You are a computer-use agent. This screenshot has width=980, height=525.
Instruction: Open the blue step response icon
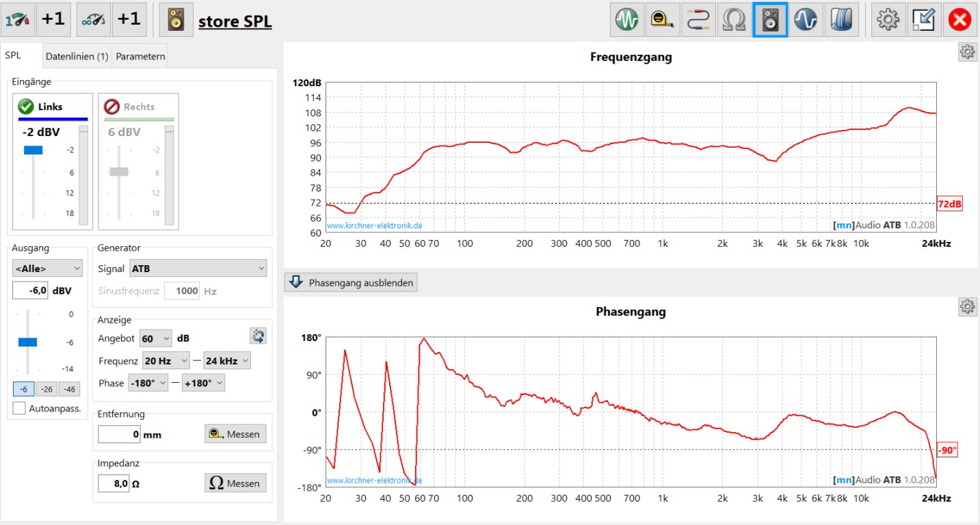coord(806,21)
